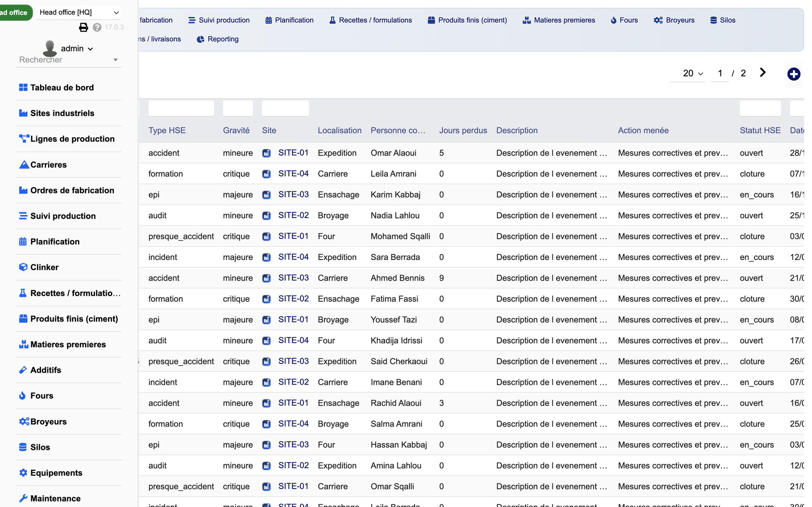Open Produits finis (ciment) in top menu
The image size is (812, 507).
point(467,20)
